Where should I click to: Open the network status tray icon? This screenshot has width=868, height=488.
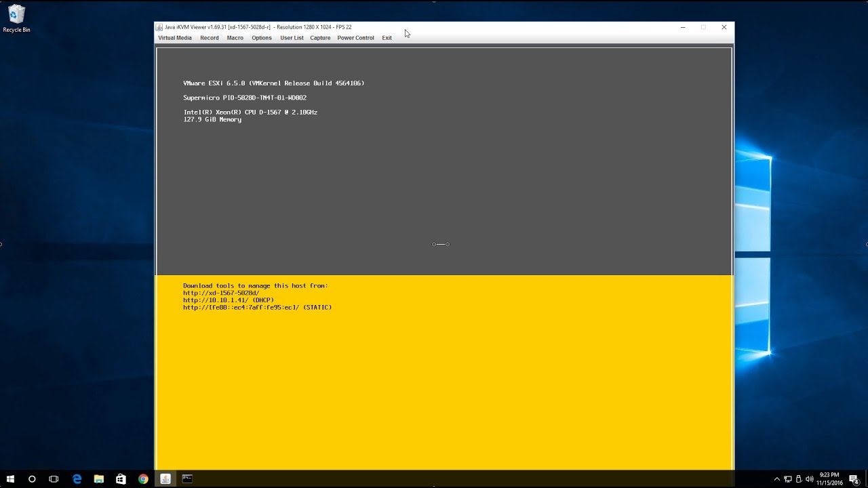point(788,479)
